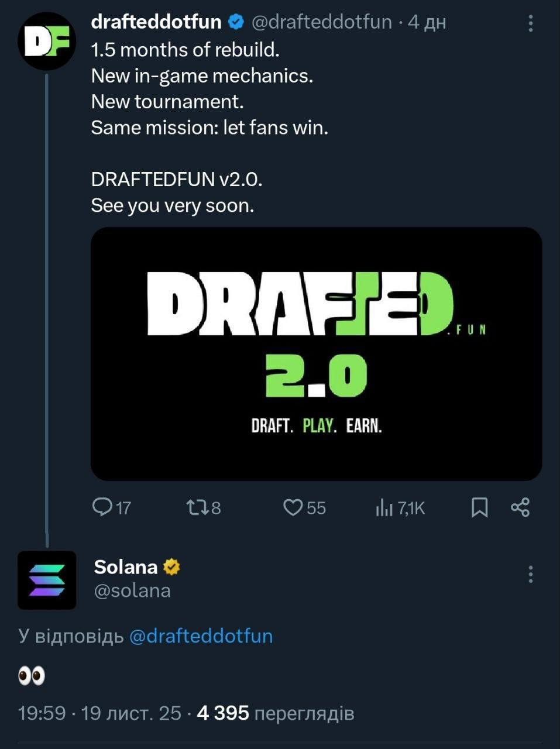This screenshot has height=749, width=560.
Task: Open the draftedfun post three-dot menu
Action: click(x=530, y=23)
